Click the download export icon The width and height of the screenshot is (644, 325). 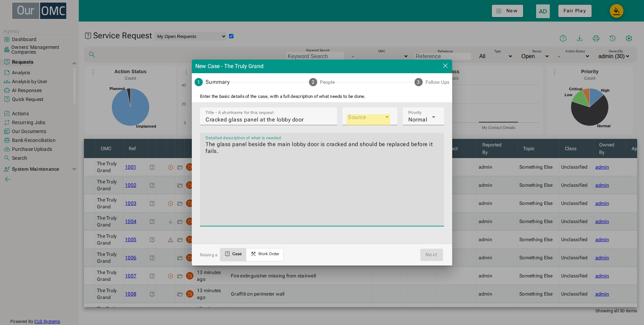pos(580,38)
